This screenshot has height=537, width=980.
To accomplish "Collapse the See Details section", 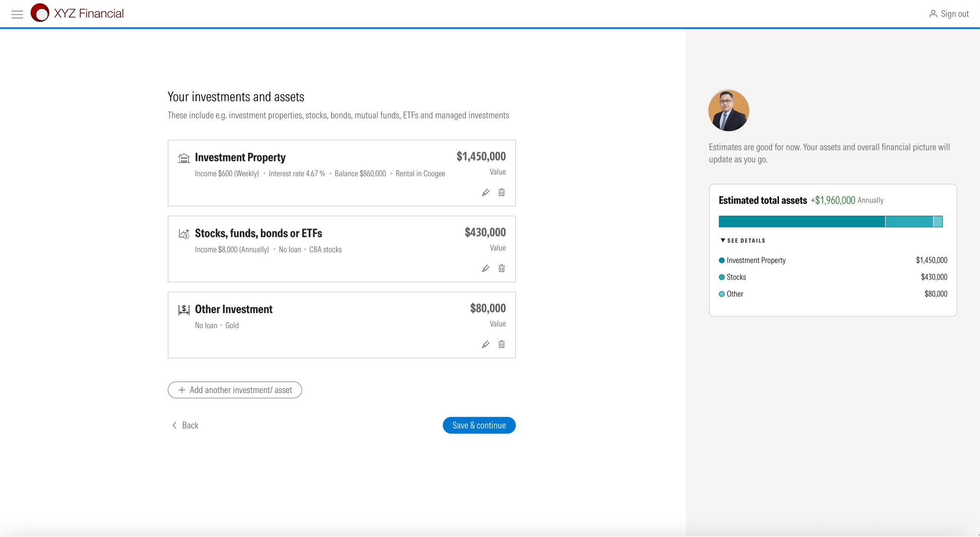I will click(x=743, y=240).
